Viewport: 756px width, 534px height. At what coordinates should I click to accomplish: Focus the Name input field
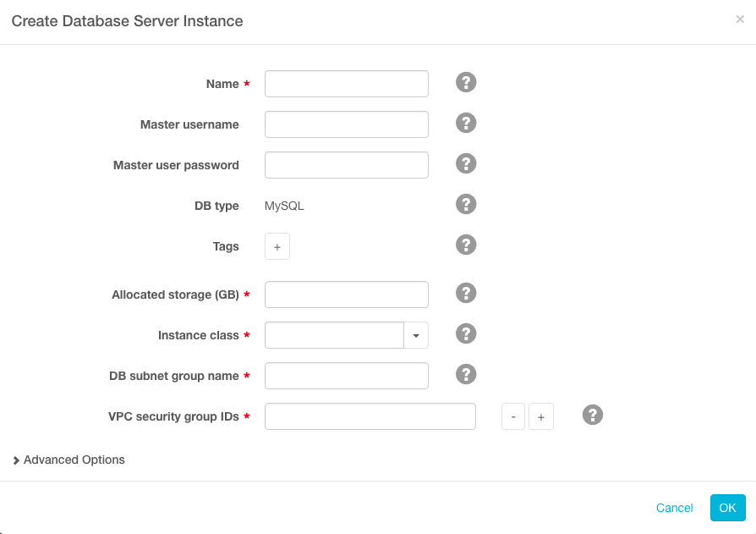347,84
